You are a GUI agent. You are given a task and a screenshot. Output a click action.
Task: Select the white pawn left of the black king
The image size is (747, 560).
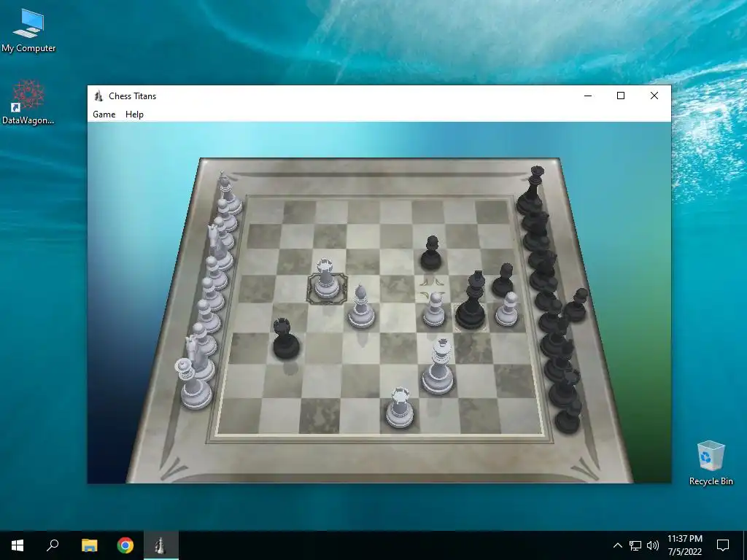point(434,309)
